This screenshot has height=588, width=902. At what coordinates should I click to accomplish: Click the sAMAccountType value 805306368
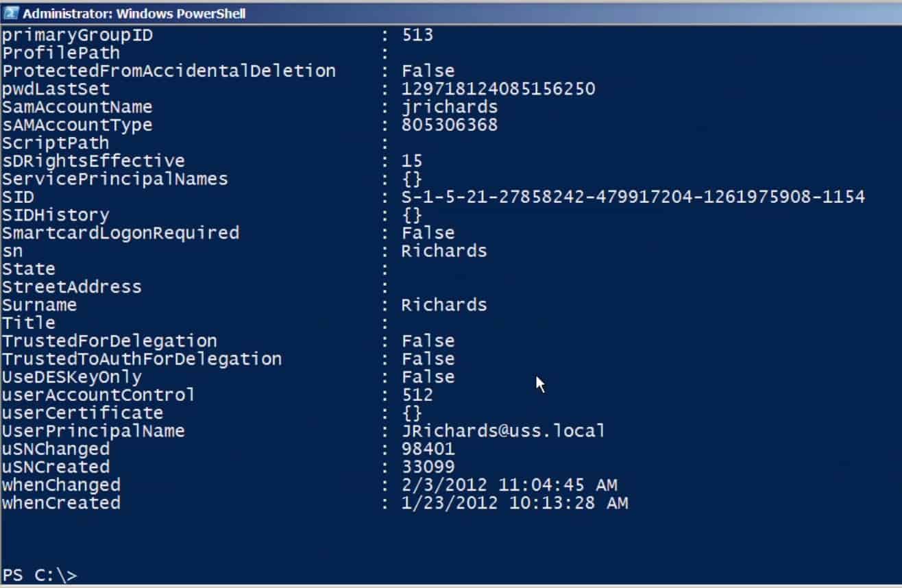pos(449,125)
